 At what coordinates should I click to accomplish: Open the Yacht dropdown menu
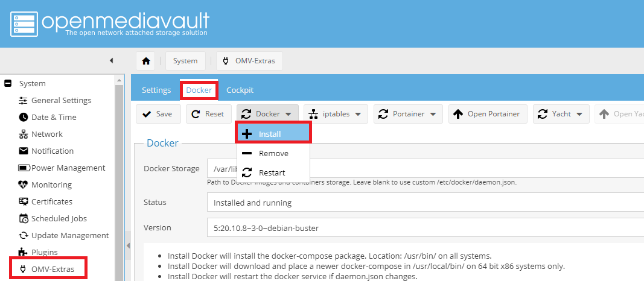pos(561,114)
